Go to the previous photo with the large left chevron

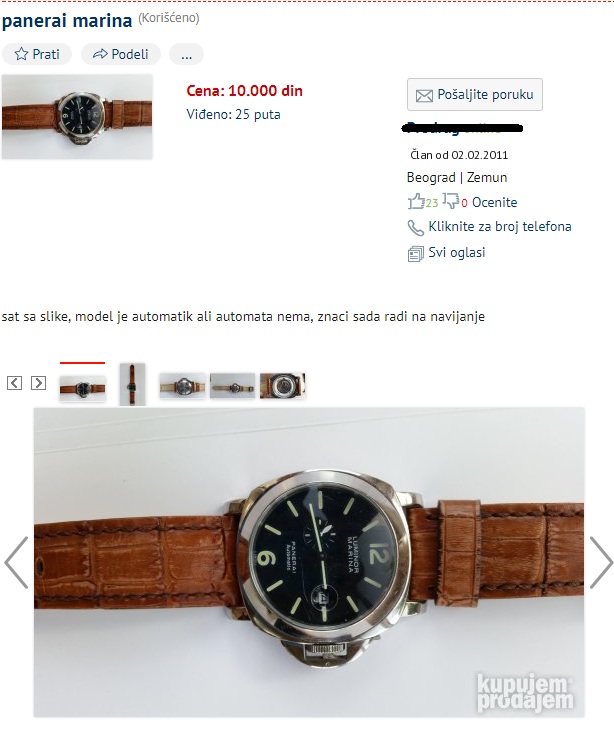point(17,562)
